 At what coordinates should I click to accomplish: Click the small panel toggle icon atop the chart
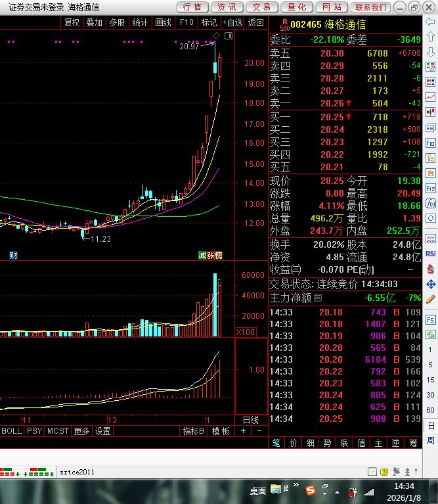coord(229,35)
